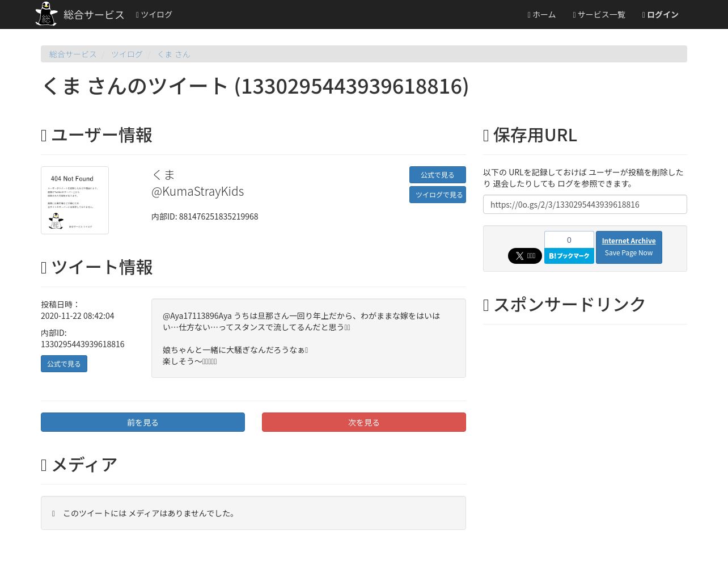Image resolution: width=728 pixels, height=581 pixels.
Task: Open サービス一覧 in the top navigation
Action: 599,14
